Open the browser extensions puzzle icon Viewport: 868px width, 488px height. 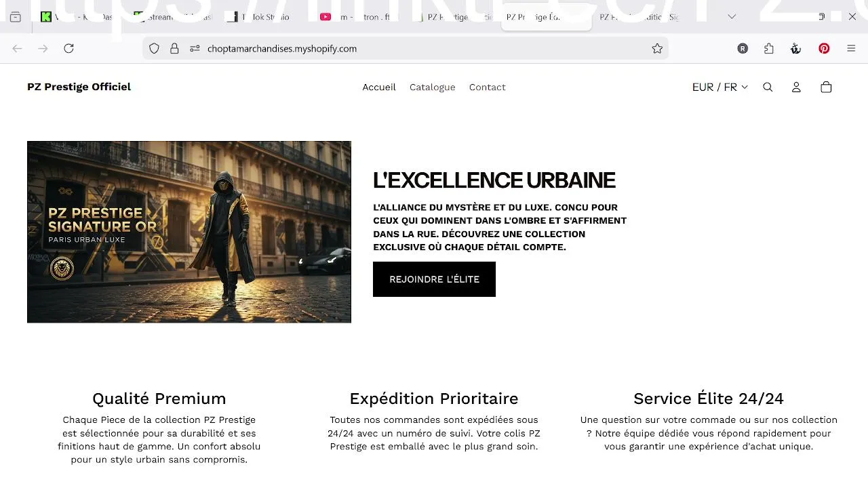click(x=769, y=48)
